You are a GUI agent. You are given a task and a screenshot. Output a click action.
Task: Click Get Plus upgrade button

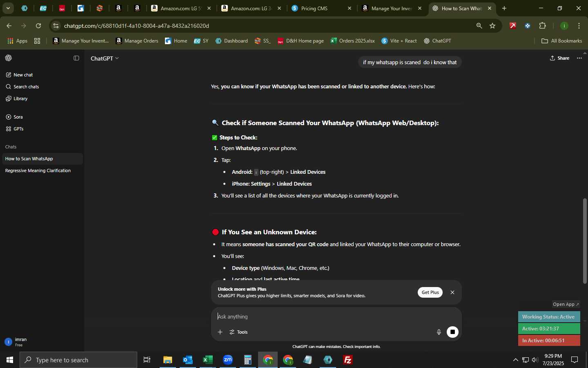pos(430,292)
